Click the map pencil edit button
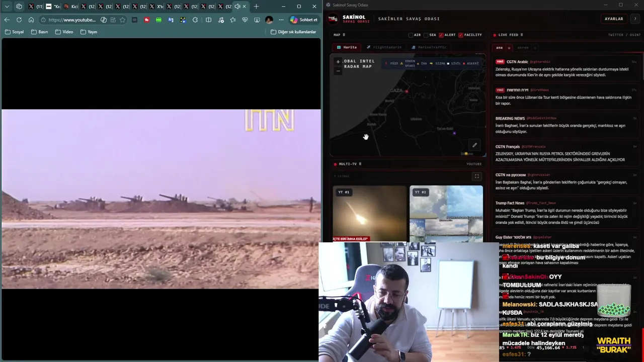The width and height of the screenshot is (644, 362). point(474,145)
